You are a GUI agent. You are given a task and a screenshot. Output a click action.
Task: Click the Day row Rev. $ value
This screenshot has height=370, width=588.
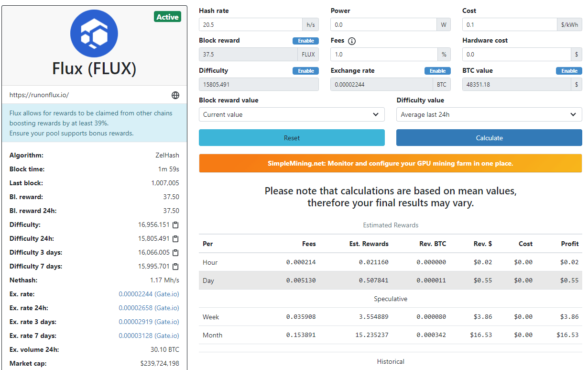coord(483,280)
